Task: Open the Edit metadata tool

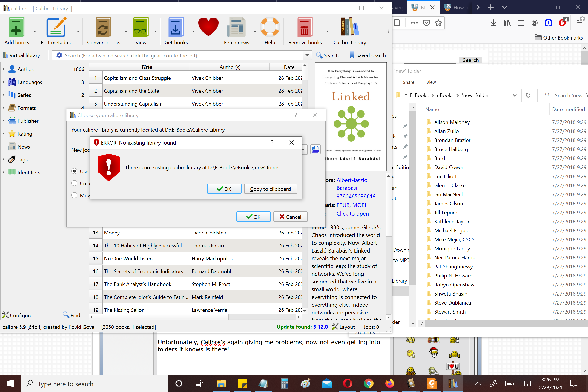Action: tap(57, 27)
